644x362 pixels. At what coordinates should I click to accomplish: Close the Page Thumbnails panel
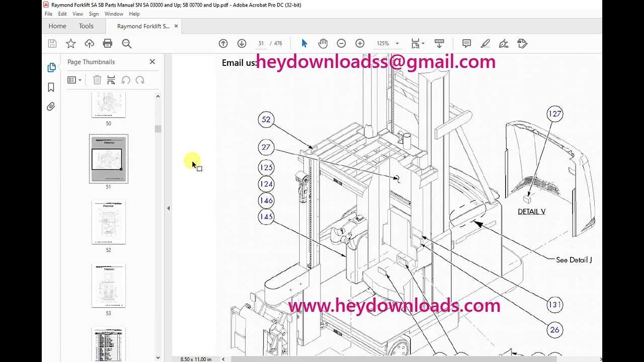152,62
